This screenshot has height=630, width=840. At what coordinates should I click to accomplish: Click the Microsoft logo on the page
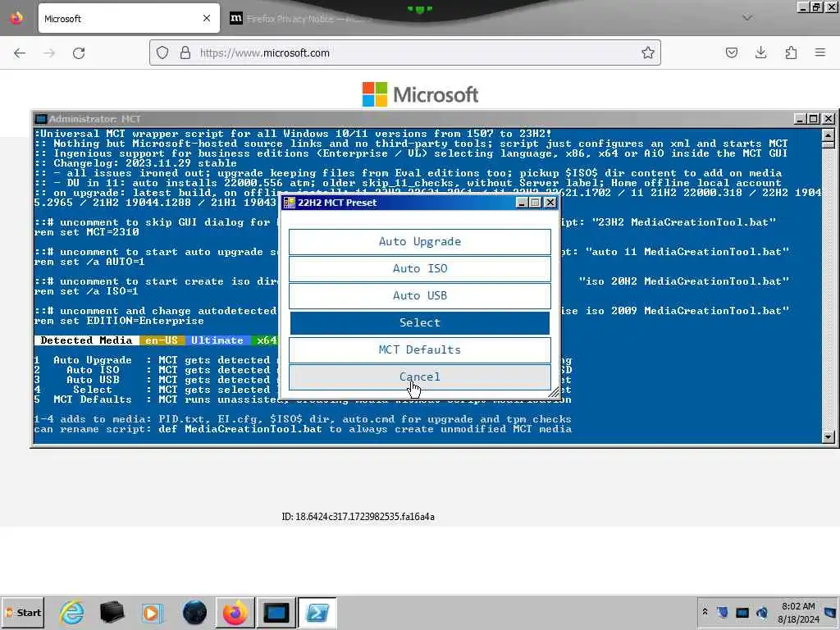tap(420, 95)
